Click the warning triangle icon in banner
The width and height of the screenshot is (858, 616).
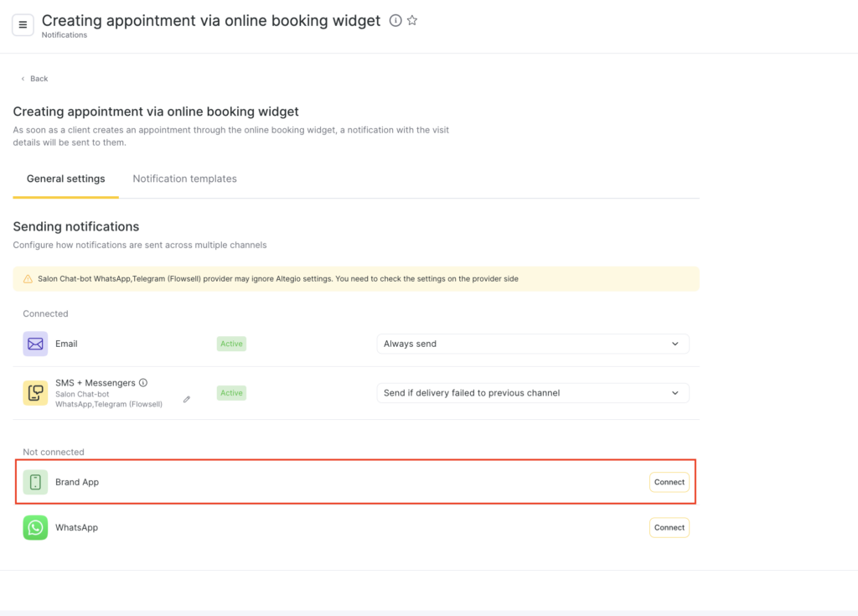[28, 279]
